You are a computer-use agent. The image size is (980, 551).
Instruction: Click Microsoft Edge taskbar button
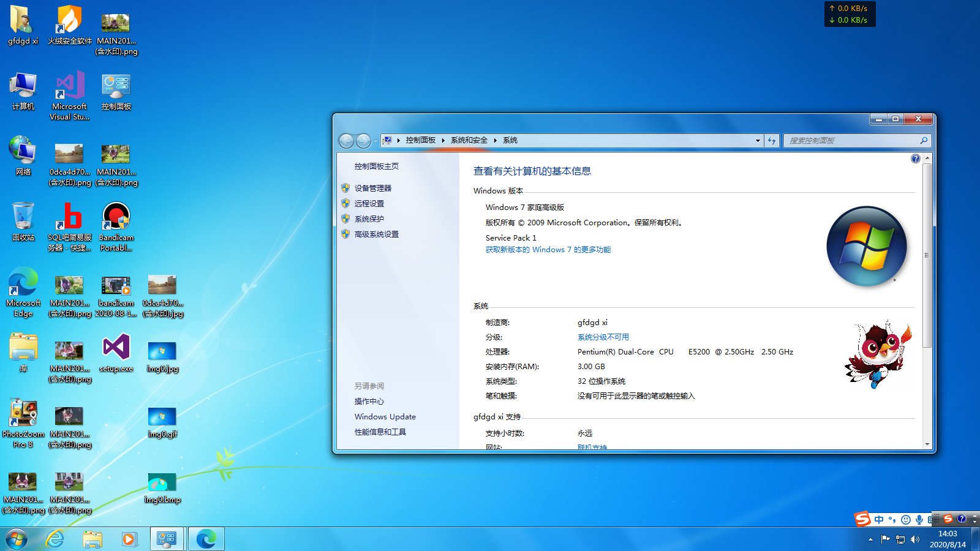coord(206,539)
